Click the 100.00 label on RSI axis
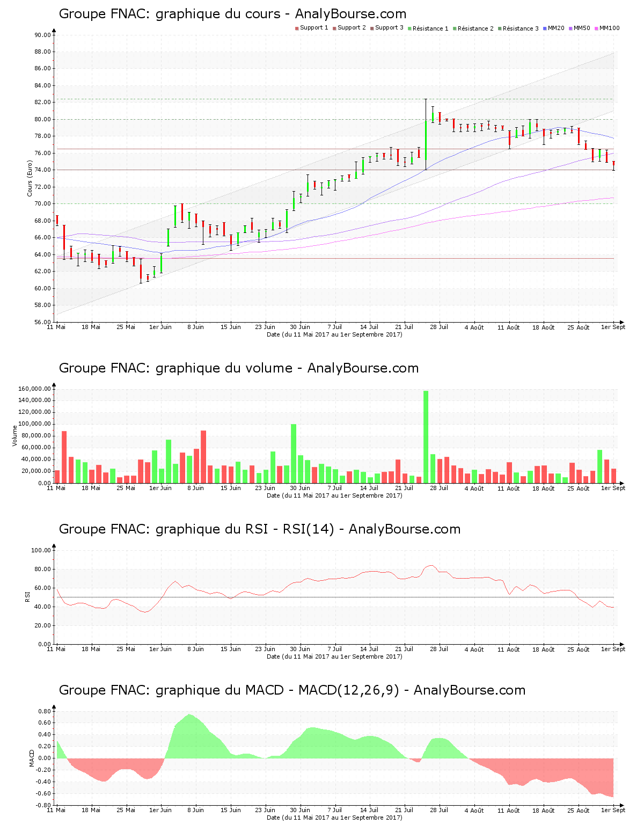The width and height of the screenshot is (644, 832). 41,550
